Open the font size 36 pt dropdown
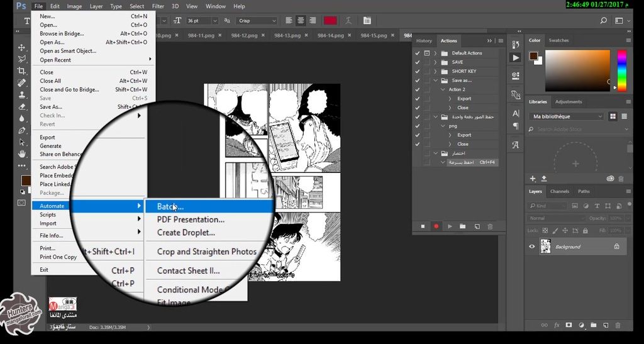This screenshot has height=344, width=644. [214, 21]
